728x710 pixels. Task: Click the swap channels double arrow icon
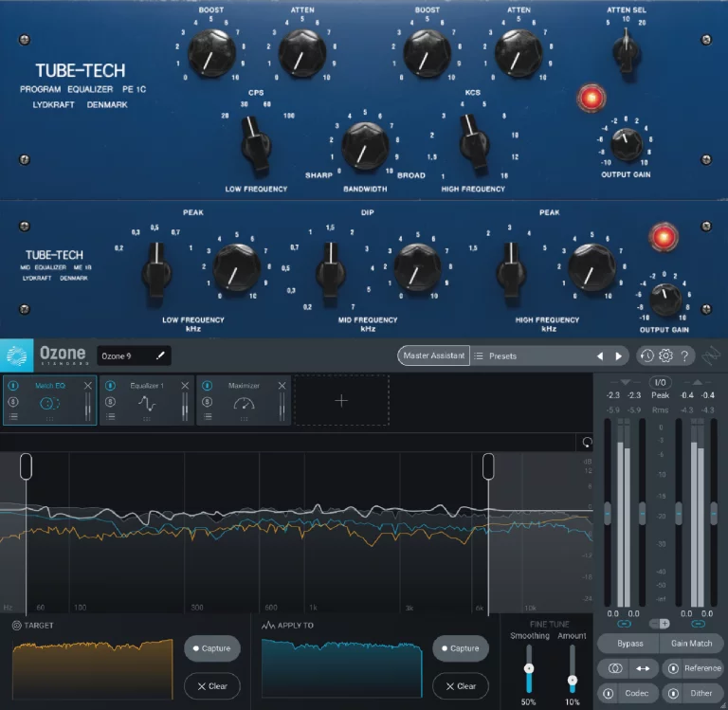point(643,668)
